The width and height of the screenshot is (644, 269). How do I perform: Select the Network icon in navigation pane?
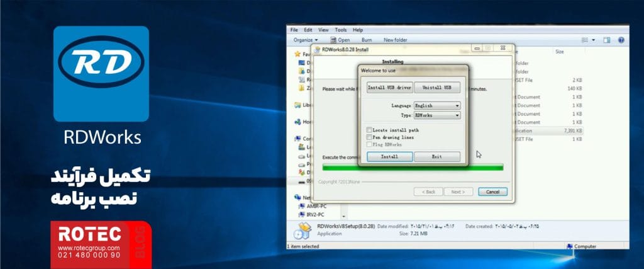coord(297,197)
